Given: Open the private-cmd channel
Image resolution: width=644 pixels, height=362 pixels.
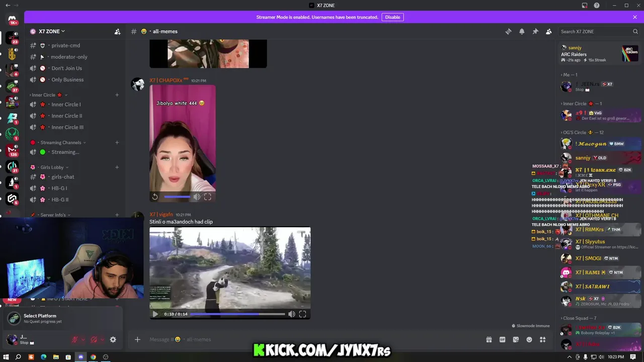Looking at the screenshot, I should tap(74, 45).
